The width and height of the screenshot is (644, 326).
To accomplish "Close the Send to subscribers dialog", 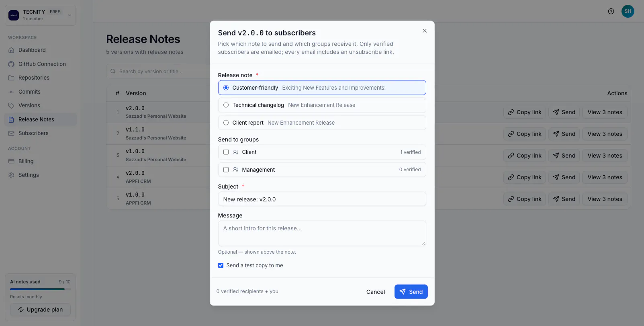I will tap(424, 31).
